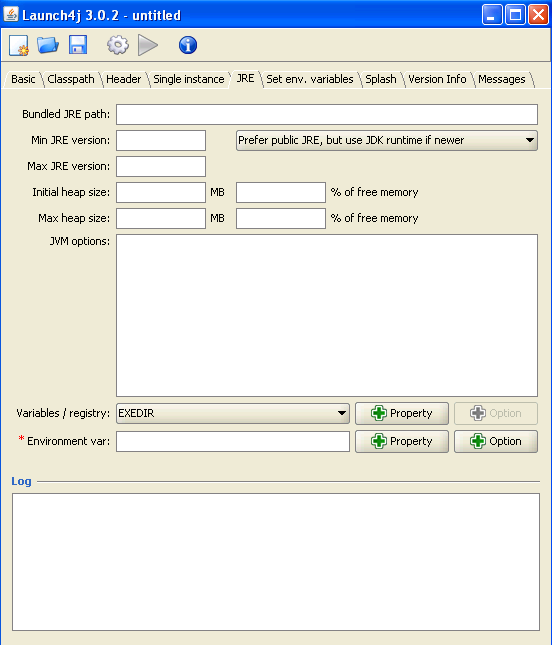The height and width of the screenshot is (645, 552).
Task: Close the Launch4j window
Action: [x=538, y=15]
